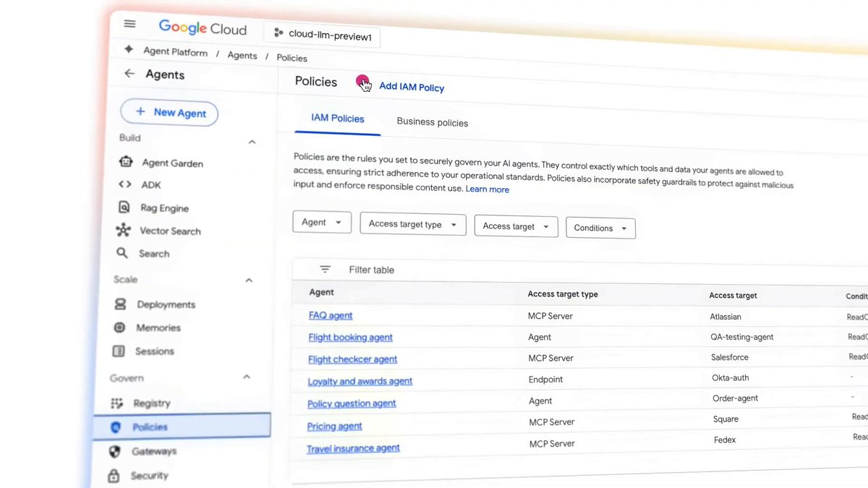Collapse the Scale section
The image size is (868, 488).
coord(249,281)
